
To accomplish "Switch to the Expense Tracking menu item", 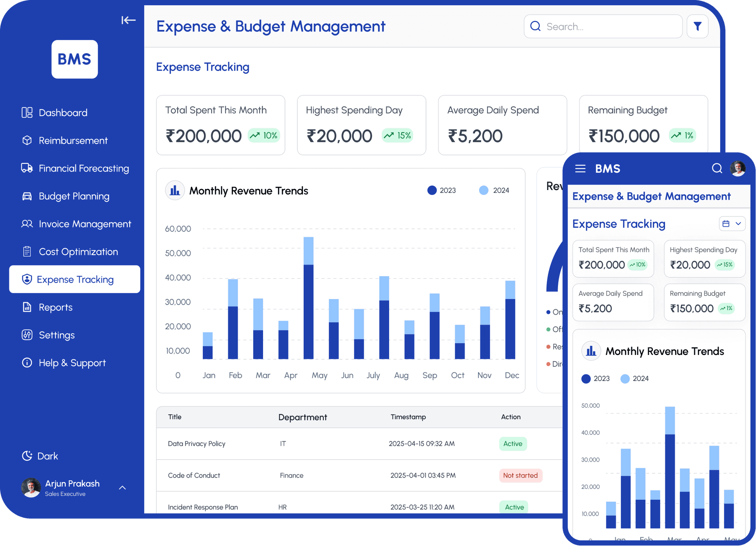I will coord(74,279).
